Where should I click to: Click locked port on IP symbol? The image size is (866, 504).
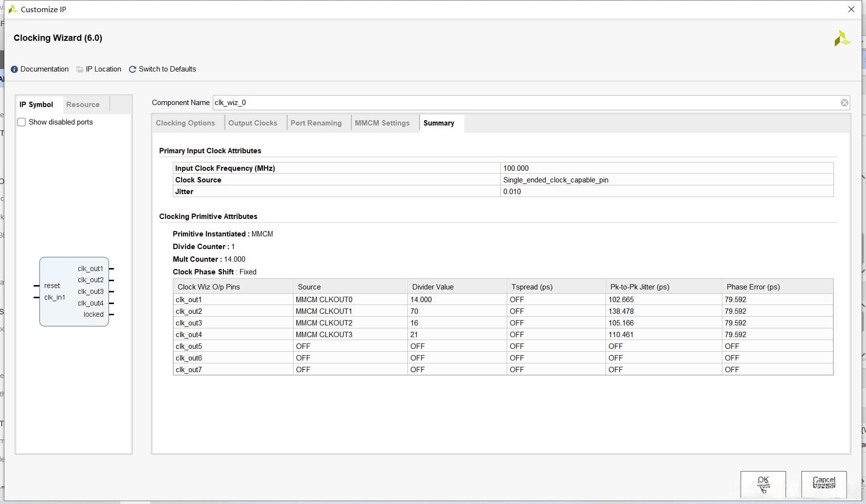[93, 314]
